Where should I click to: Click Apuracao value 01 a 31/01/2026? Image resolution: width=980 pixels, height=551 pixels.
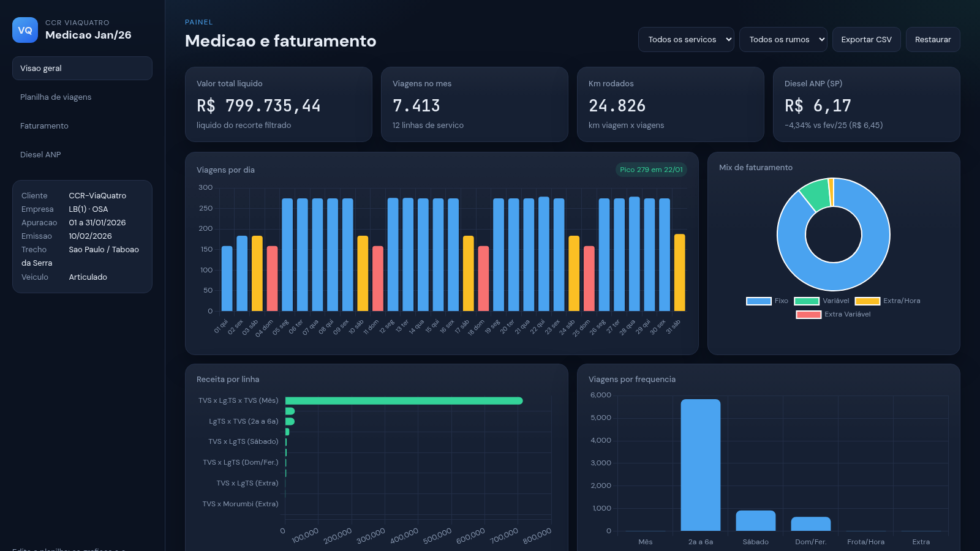pos(97,223)
